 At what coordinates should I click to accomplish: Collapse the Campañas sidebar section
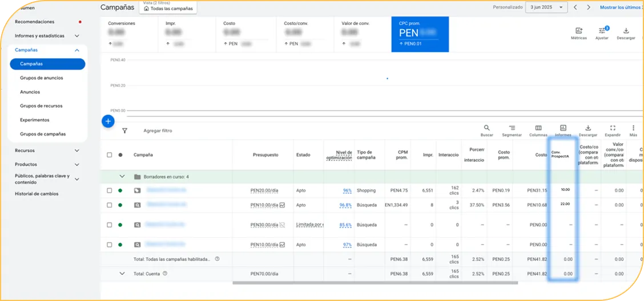point(77,50)
